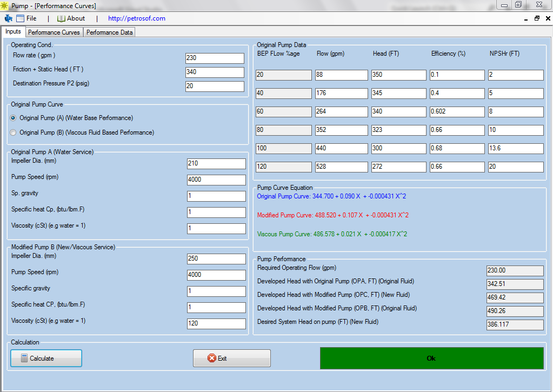The width and height of the screenshot is (553, 392).
Task: Click the Flow rate (gpm) input field
Action: pos(215,58)
